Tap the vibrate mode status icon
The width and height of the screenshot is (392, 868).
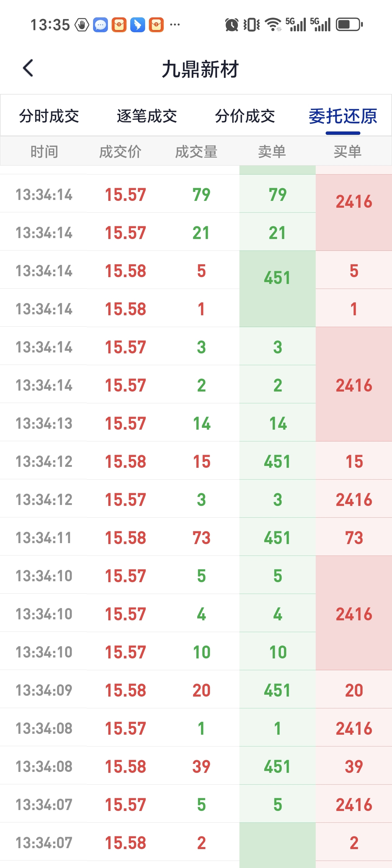[252, 24]
